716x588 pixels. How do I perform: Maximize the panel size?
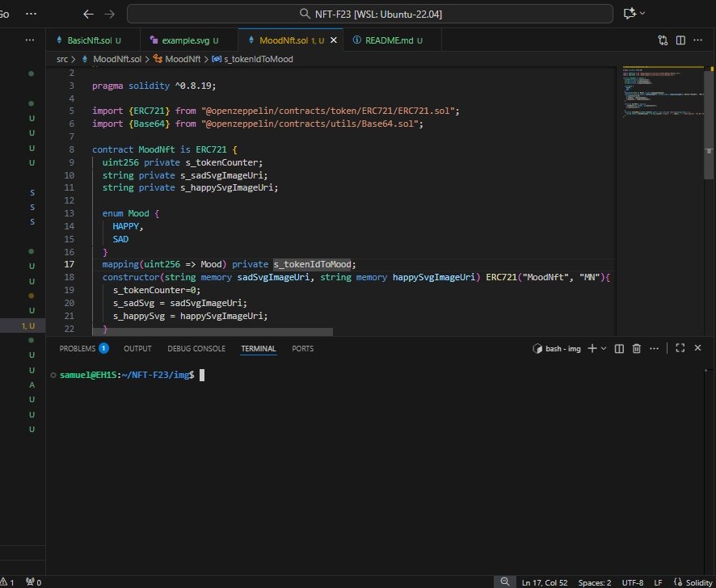click(680, 348)
